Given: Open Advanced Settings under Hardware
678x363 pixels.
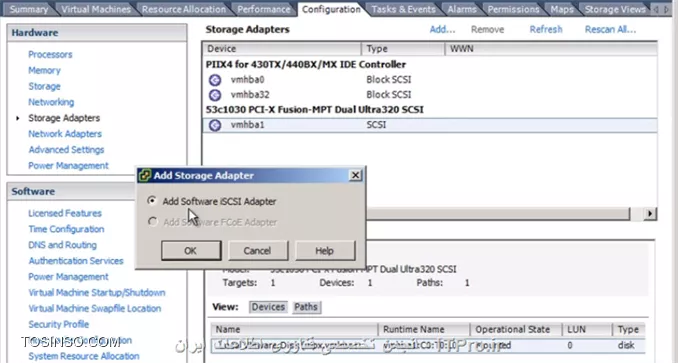Looking at the screenshot, I should coord(66,150).
